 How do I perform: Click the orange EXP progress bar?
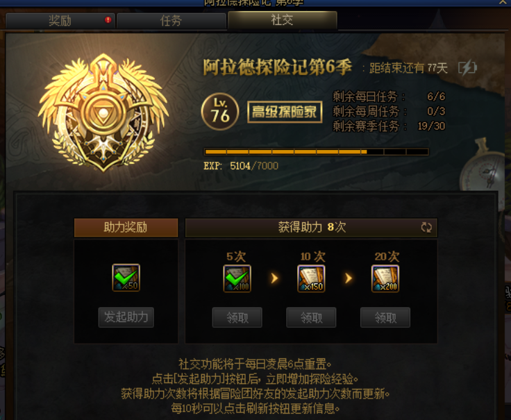coord(316,152)
